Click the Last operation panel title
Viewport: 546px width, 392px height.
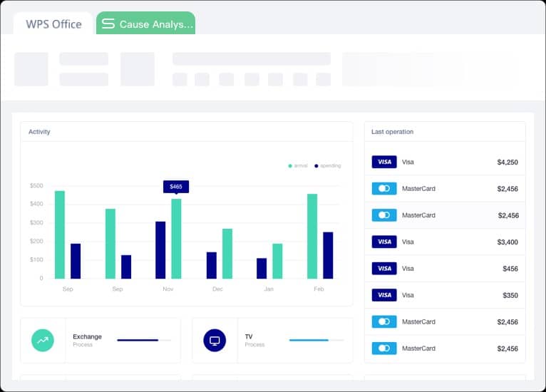(x=393, y=132)
